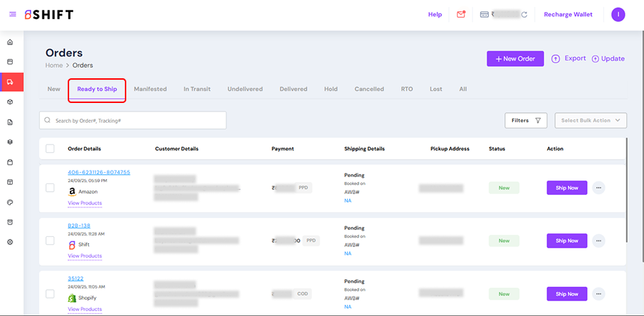Check the box for order 829-138
Viewport: 644px width, 316px height.
coord(50,241)
